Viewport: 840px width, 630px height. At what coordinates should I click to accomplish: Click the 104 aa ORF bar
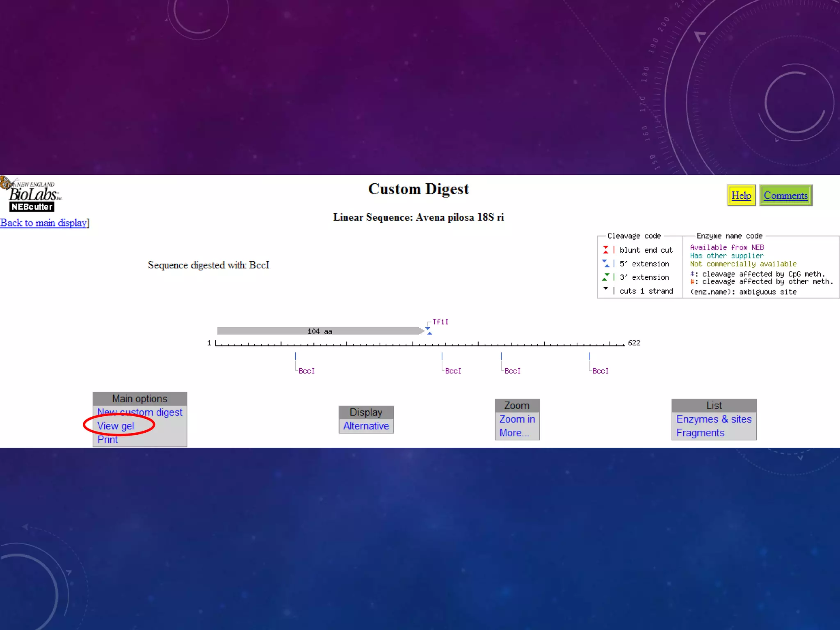tap(320, 331)
